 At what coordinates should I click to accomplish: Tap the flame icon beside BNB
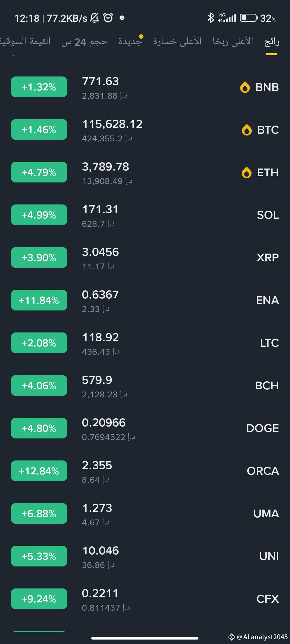coord(245,87)
